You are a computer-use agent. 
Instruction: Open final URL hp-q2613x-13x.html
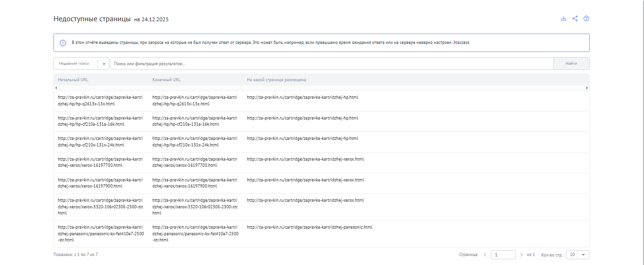[195, 101]
